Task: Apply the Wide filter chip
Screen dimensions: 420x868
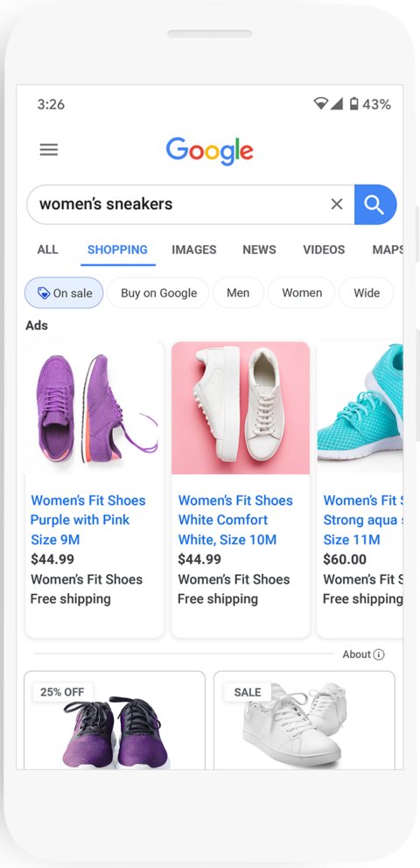Action: [x=367, y=293]
